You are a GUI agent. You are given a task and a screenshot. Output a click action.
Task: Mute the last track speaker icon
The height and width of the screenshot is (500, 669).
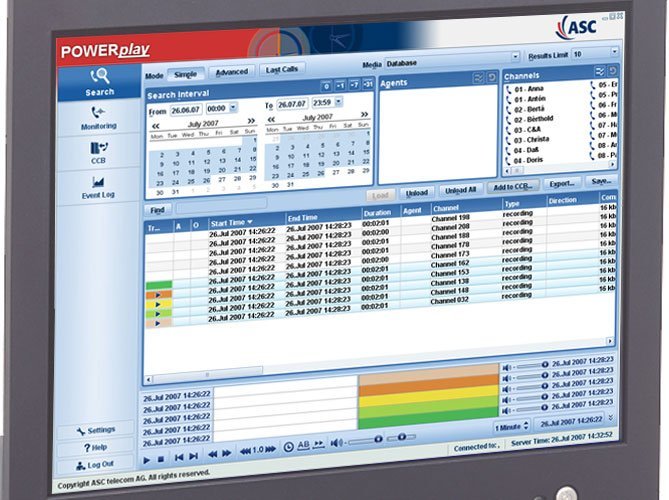click(x=506, y=410)
